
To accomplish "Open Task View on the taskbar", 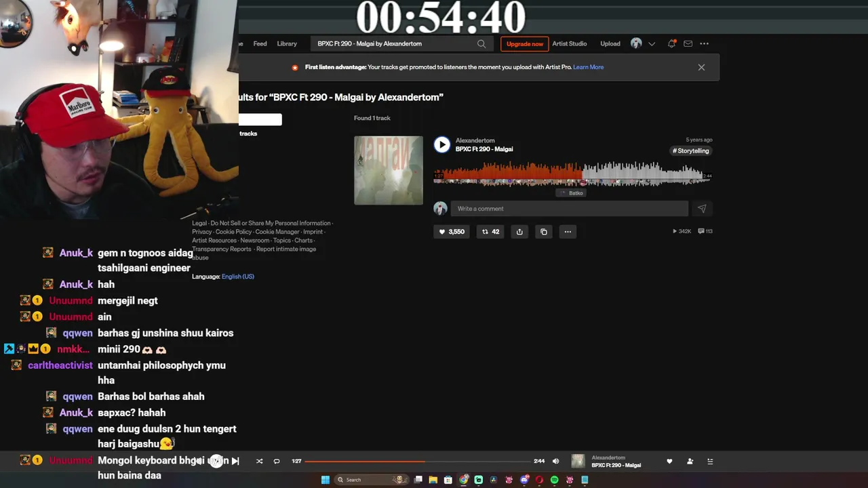I will click(x=418, y=480).
